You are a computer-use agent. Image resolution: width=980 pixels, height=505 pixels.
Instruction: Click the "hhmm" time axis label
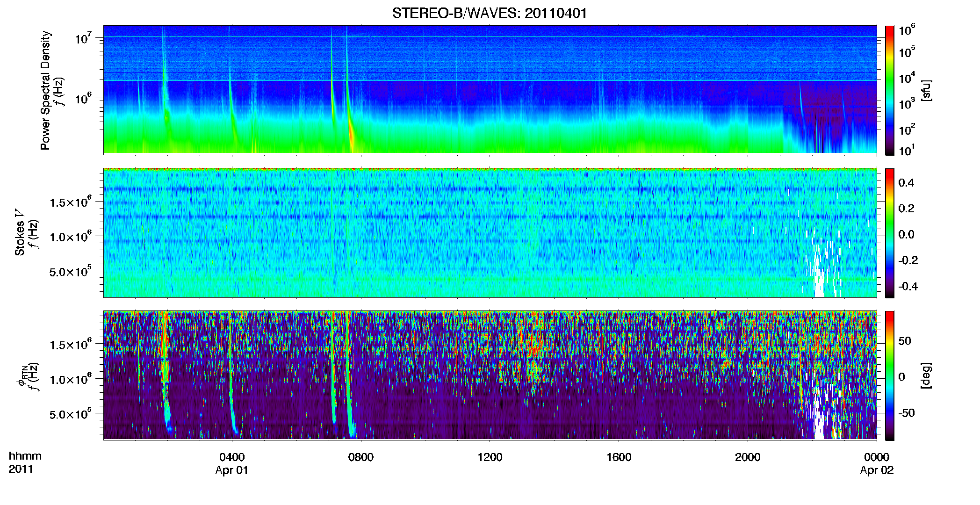tap(25, 456)
